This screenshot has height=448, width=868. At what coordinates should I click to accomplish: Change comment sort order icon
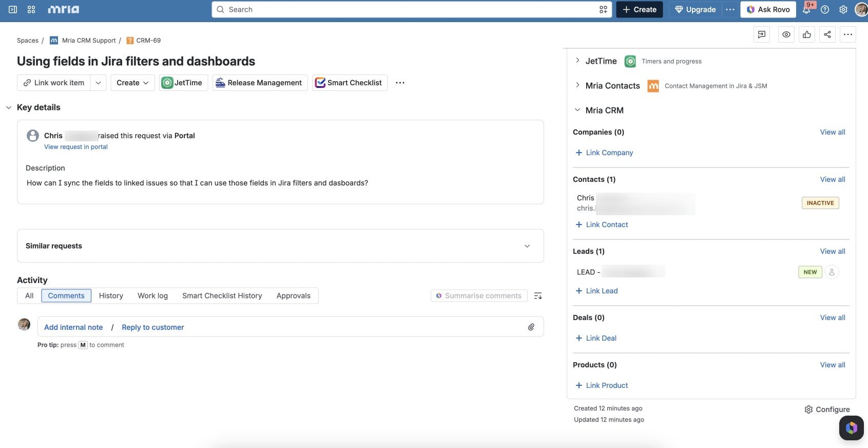pos(538,296)
